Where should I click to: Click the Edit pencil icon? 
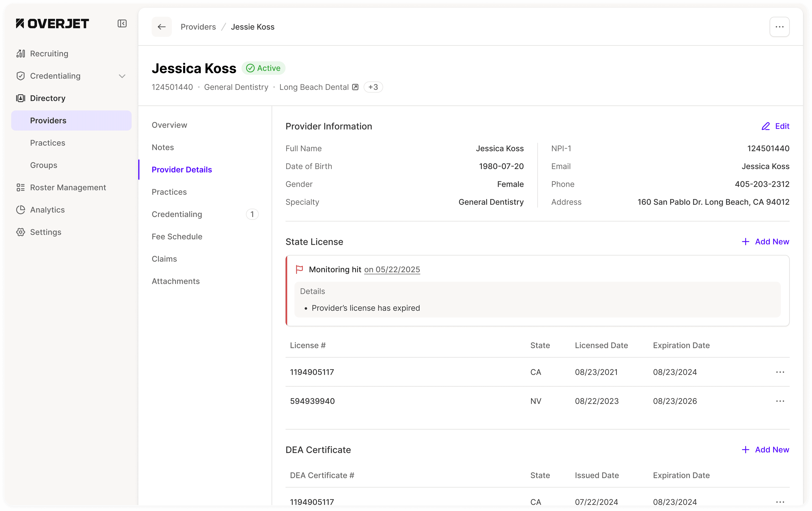click(x=765, y=126)
